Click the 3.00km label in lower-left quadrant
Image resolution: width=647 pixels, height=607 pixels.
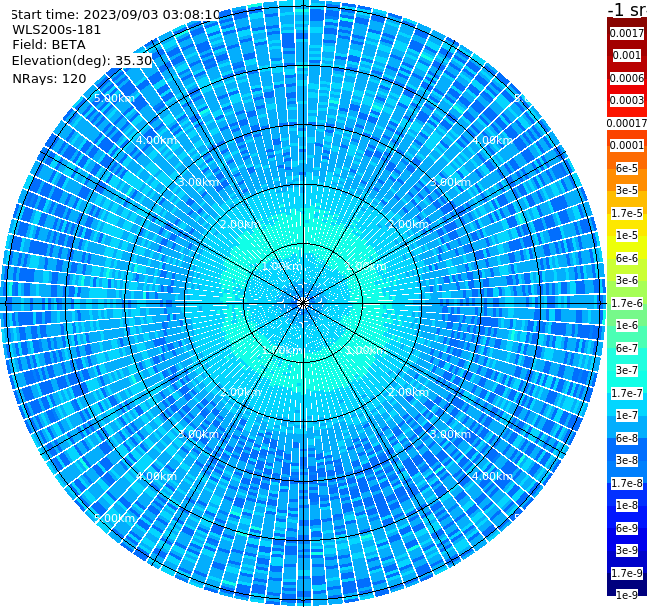coord(198,434)
